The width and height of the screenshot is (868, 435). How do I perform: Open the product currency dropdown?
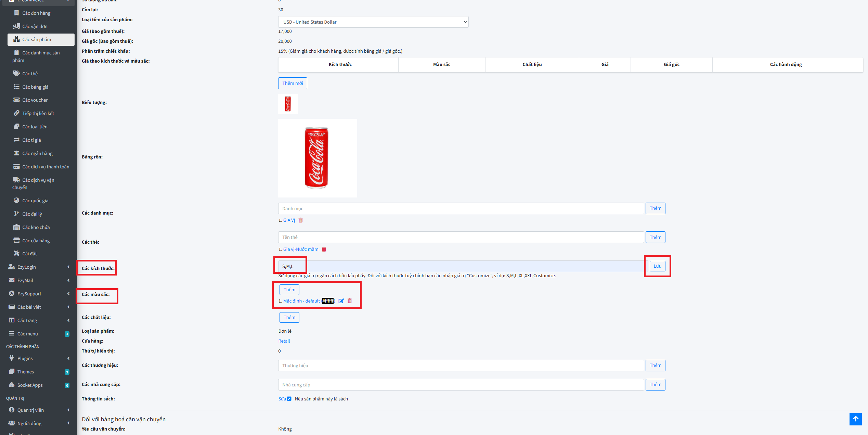point(373,22)
